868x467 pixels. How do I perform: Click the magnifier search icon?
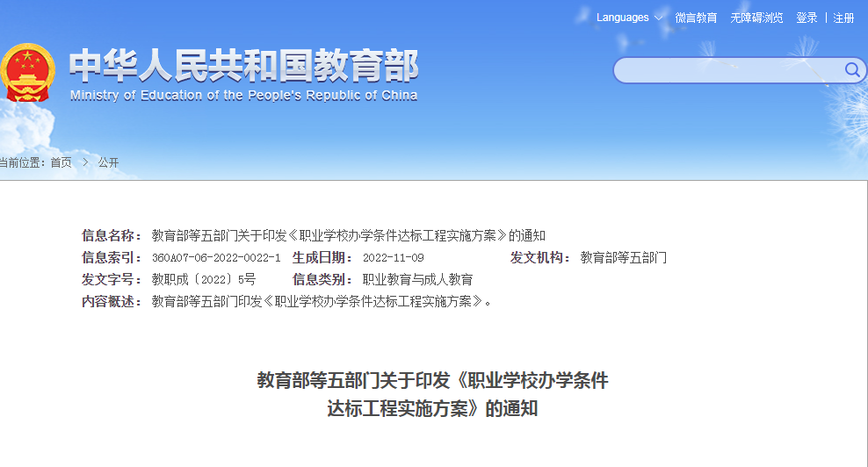(851, 70)
